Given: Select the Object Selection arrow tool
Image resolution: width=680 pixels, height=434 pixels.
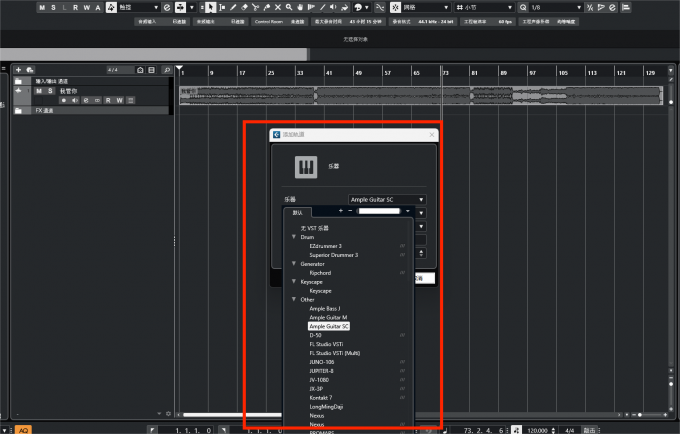Looking at the screenshot, I should tap(210, 7).
